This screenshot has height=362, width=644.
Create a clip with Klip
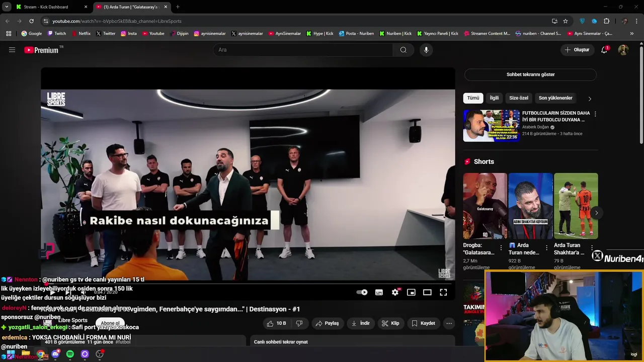coord(390,323)
